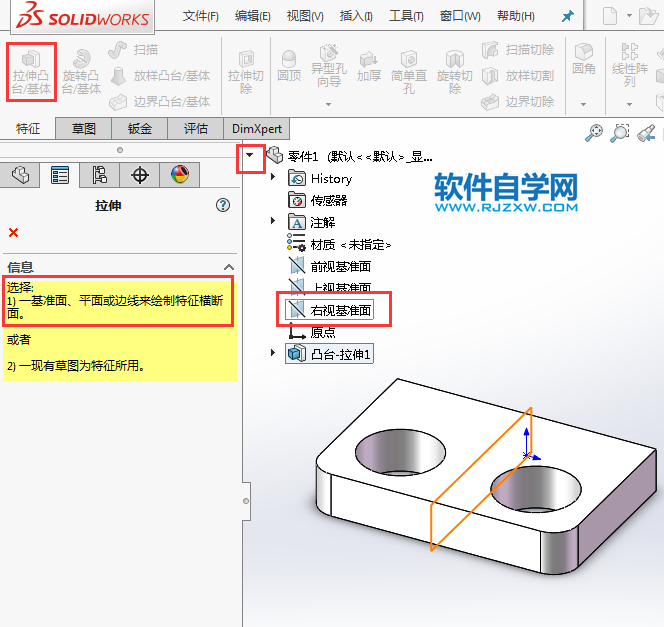Select the Simple Hole (简单直孔) tool
Viewport: 664px width, 627px height.
pos(408,72)
